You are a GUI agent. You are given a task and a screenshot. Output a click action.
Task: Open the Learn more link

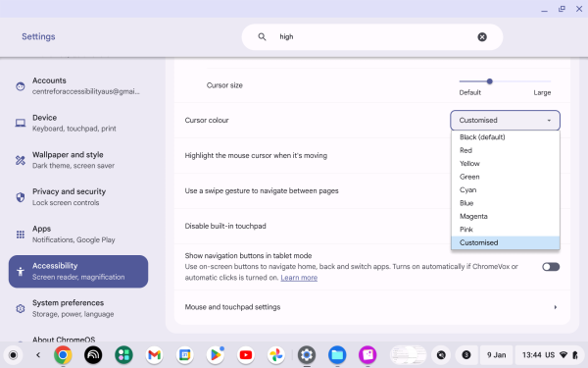(299, 278)
